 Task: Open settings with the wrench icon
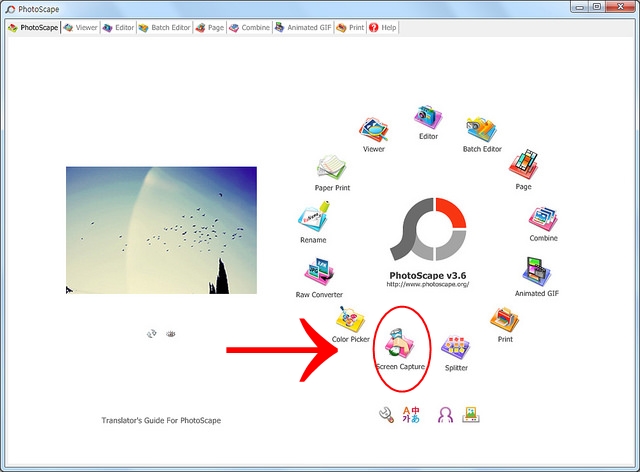tap(386, 415)
